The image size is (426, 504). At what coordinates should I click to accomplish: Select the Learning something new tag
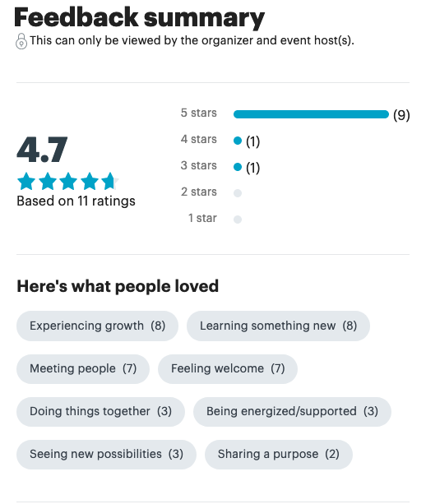[278, 326]
